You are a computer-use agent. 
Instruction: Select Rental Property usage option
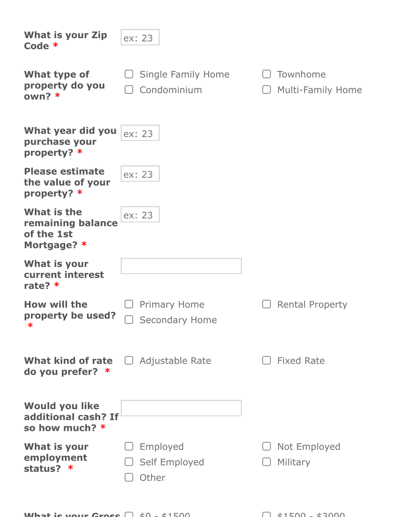(x=266, y=304)
